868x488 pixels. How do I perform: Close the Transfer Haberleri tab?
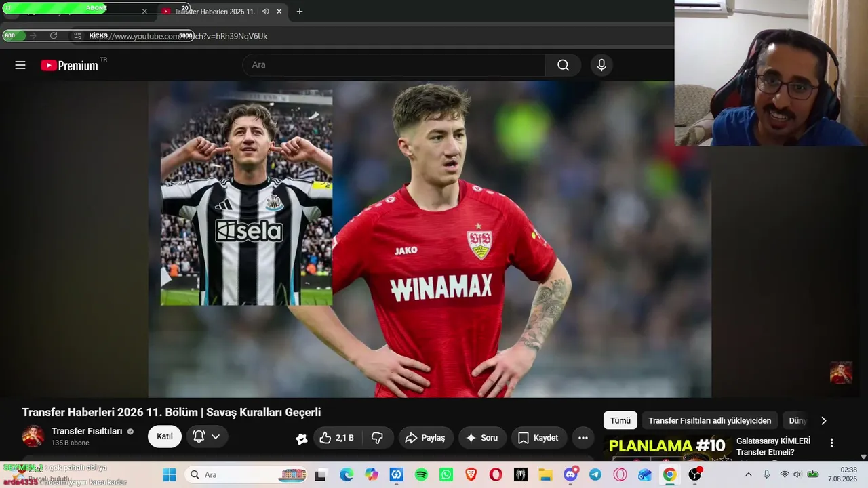(x=280, y=11)
